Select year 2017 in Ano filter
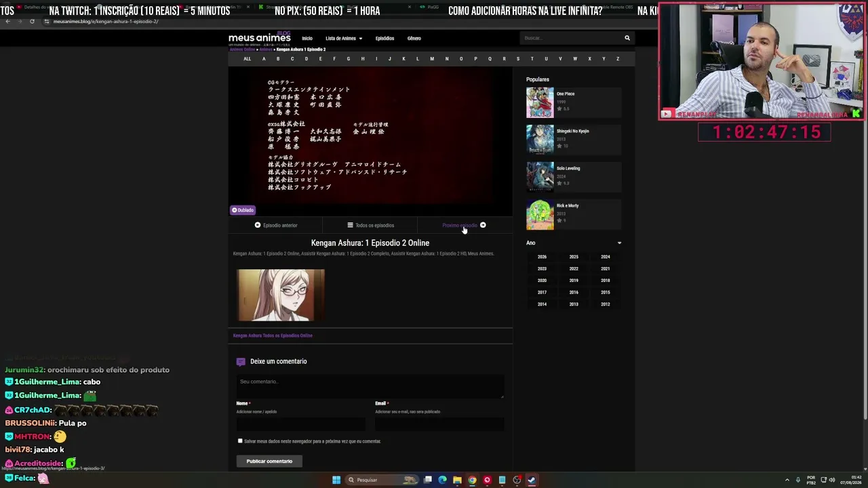 click(x=542, y=293)
